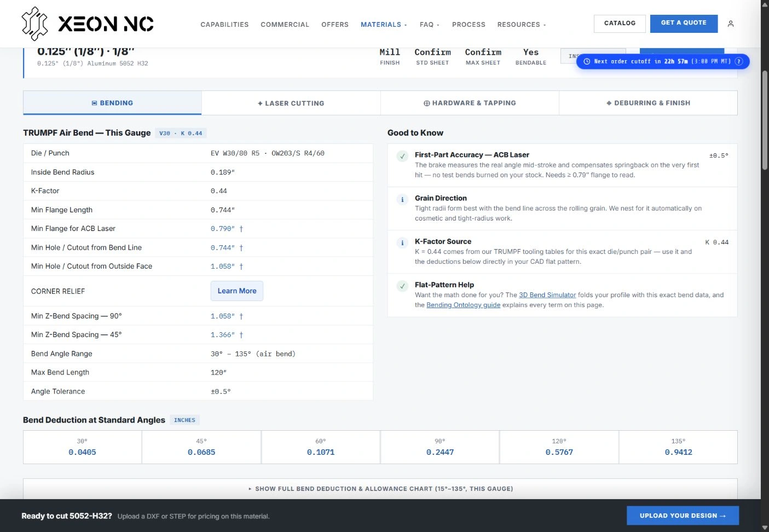Switch to the Laser Cutting tab

click(x=291, y=103)
